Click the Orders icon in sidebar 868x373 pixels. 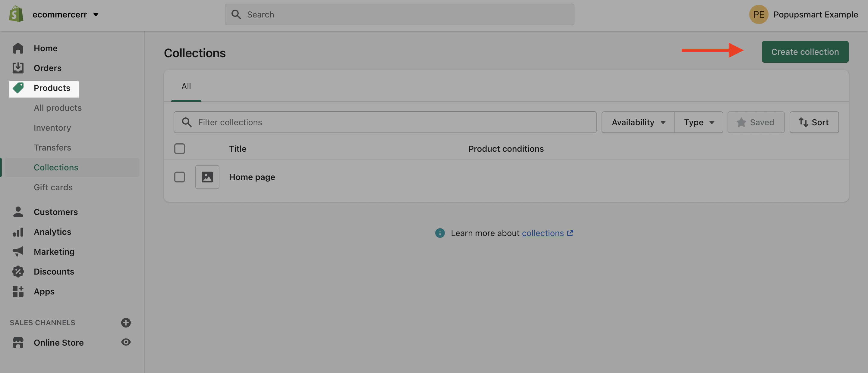(17, 68)
